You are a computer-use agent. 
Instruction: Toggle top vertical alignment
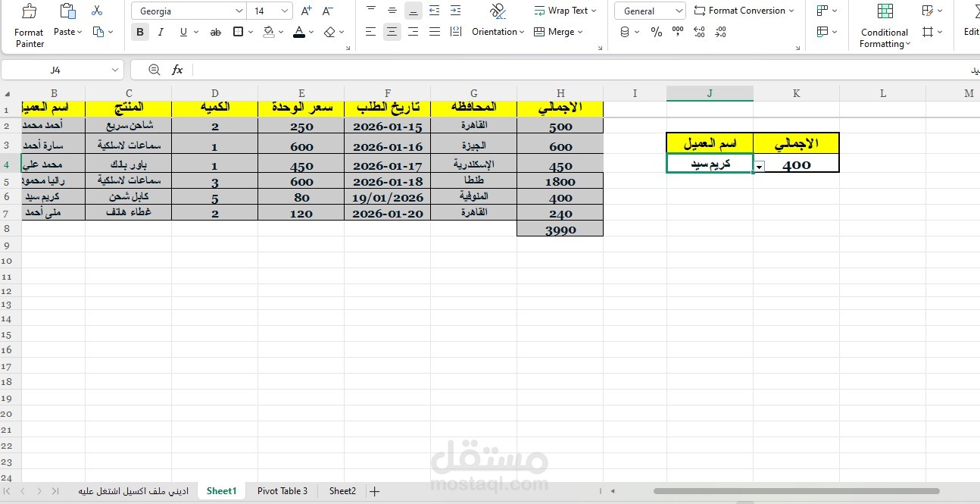pos(370,11)
